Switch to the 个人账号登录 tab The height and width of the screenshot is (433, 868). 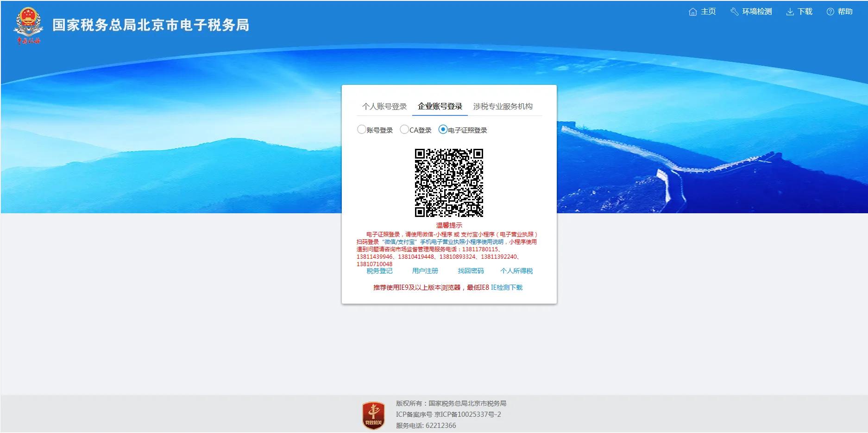click(x=384, y=106)
